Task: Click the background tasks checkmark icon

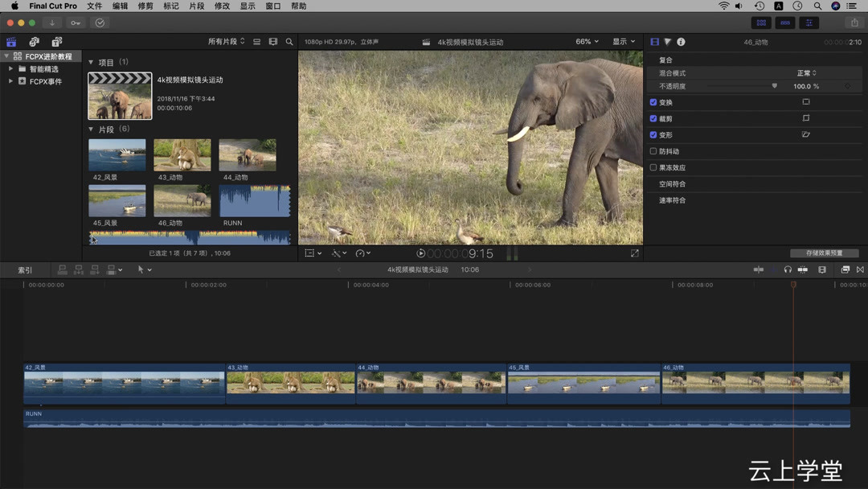Action: point(100,23)
